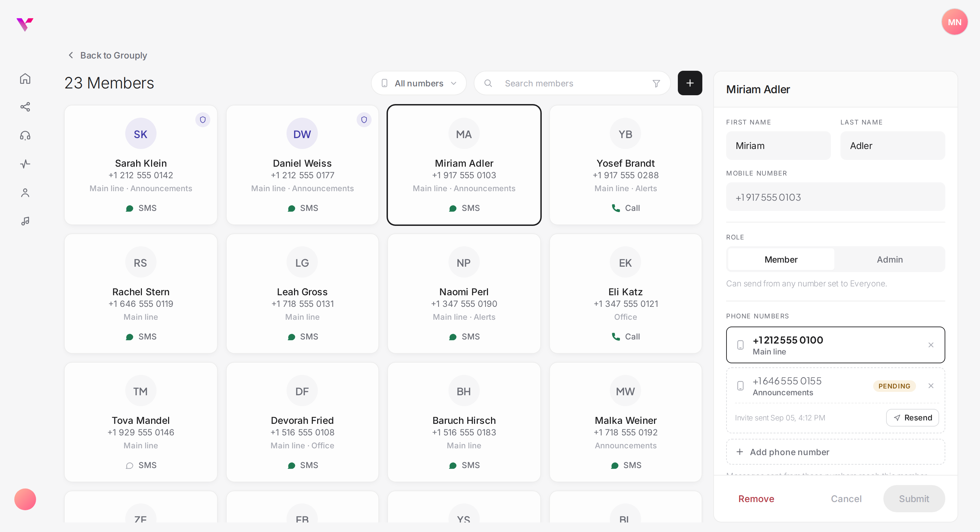Image resolution: width=980 pixels, height=532 pixels.
Task: Edit the Last Name field Adler
Action: [x=893, y=146]
